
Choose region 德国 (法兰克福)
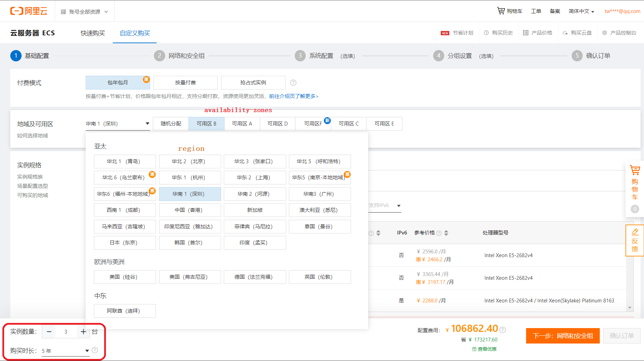pos(255,277)
